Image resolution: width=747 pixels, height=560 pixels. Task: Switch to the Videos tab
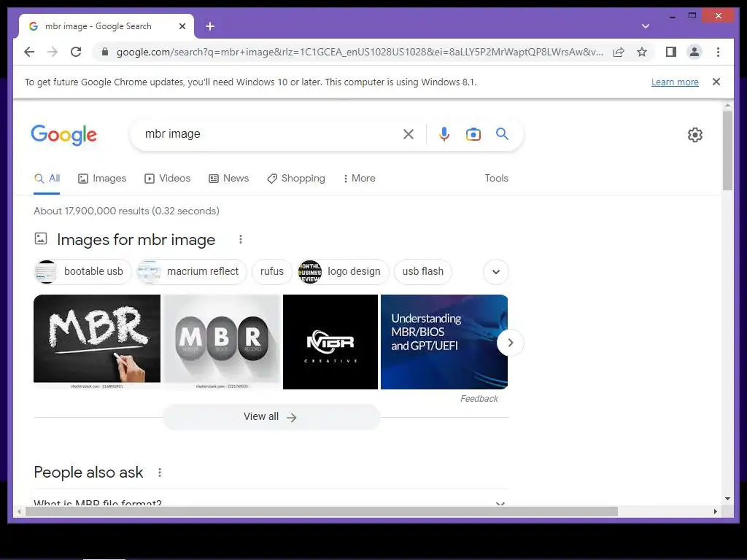(x=167, y=179)
